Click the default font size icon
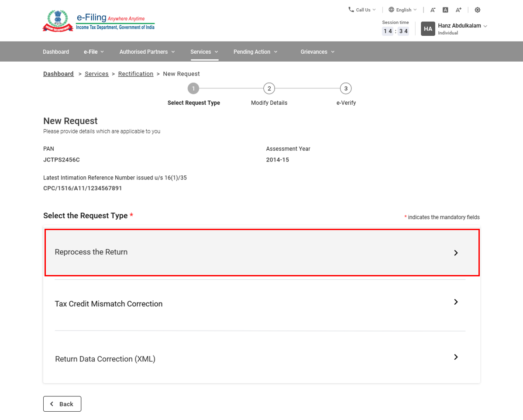 pos(445,10)
